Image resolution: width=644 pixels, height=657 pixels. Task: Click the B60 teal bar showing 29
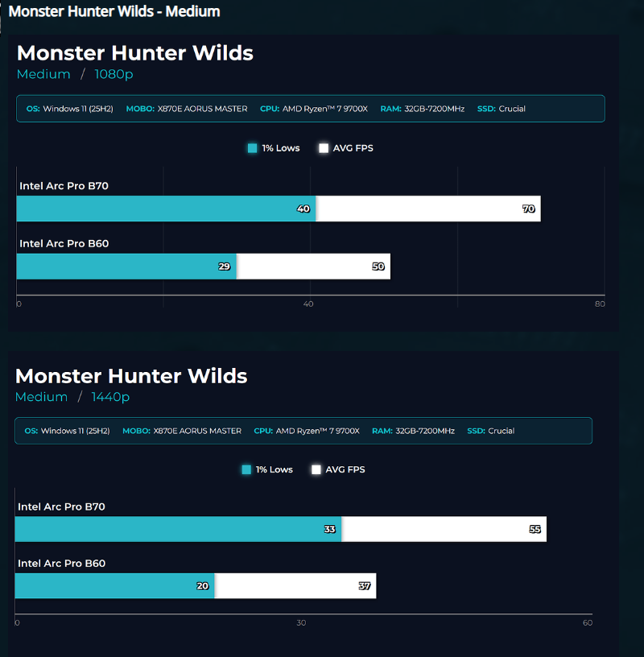[x=125, y=267]
